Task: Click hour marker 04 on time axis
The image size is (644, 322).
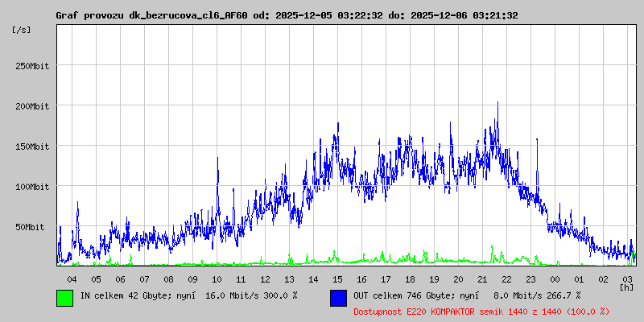Action: 72,279
